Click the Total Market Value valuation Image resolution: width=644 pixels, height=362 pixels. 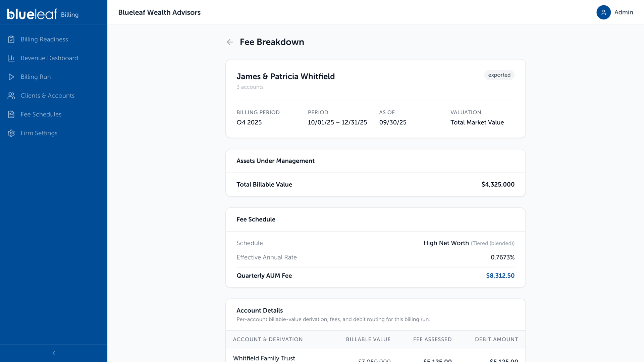point(477,122)
